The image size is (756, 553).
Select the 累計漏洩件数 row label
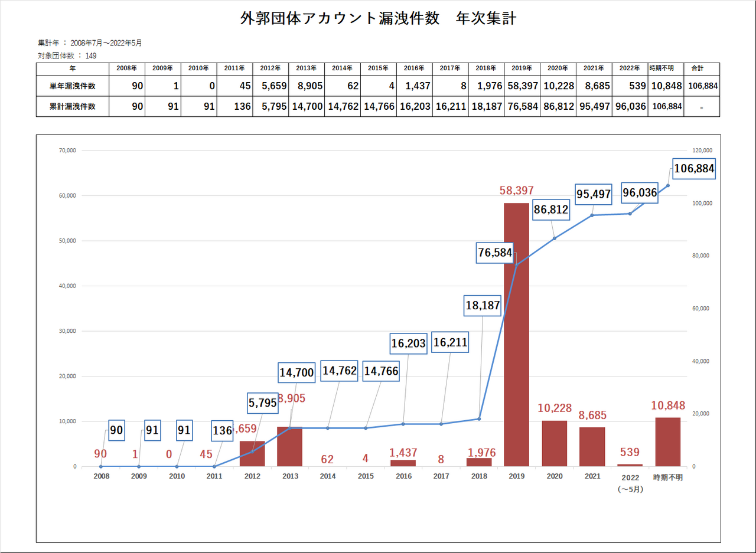click(x=71, y=107)
